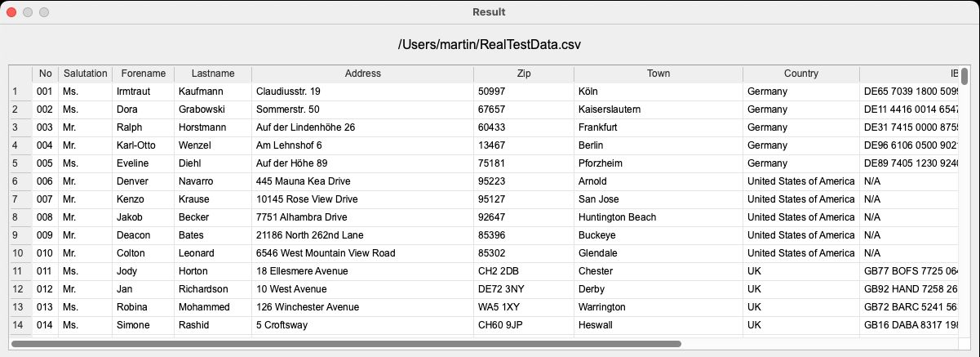This screenshot has height=357, width=980.
Task: Click the Arnold town cell
Action: pyautogui.click(x=658, y=181)
